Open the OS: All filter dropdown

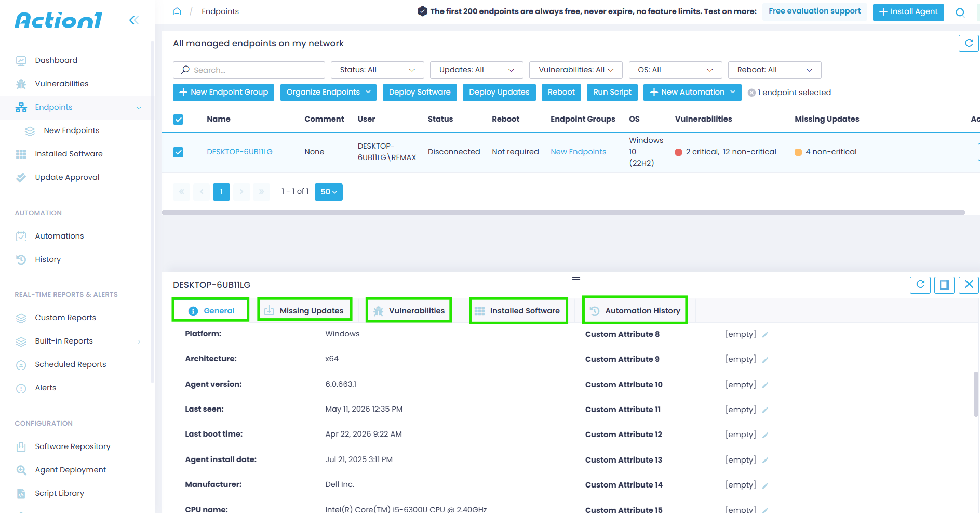[675, 70]
